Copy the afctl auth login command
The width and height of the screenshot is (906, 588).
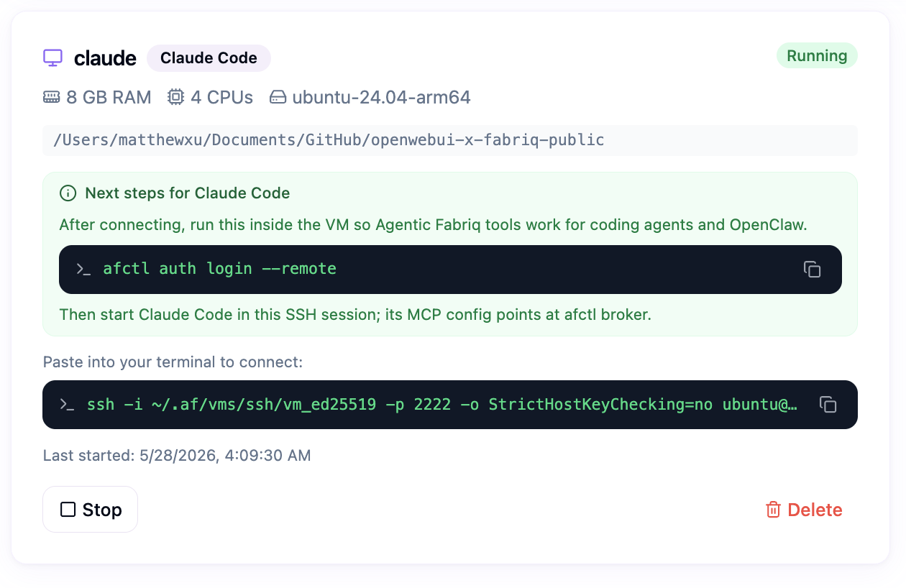point(812,270)
